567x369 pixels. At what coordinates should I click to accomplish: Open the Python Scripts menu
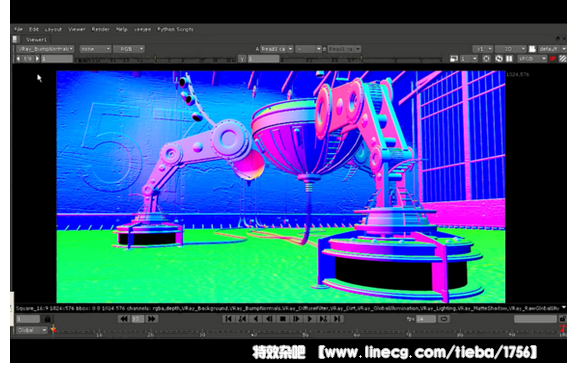pos(175,29)
